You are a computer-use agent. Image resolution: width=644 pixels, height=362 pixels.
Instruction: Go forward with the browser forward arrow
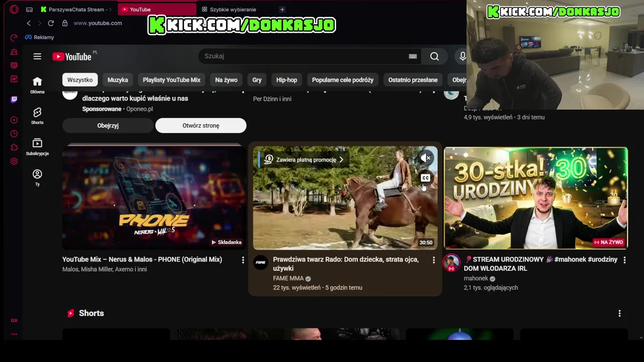(39, 23)
